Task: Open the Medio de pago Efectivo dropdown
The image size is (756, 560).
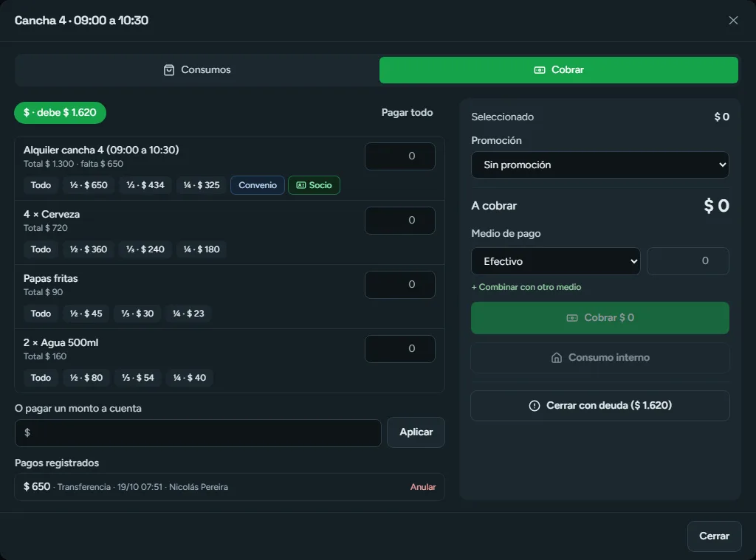Action: tap(555, 261)
